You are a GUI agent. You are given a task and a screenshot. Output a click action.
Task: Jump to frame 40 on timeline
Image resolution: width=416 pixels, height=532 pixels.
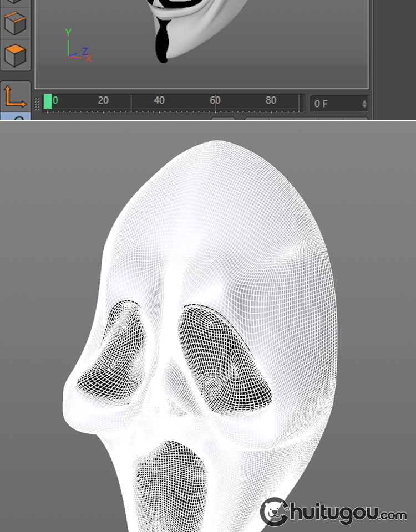[159, 101]
